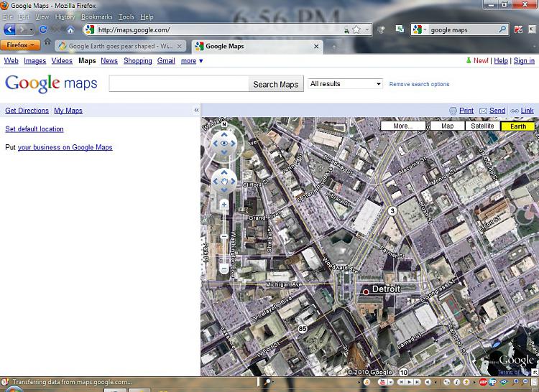Pan map right with move-joystick right arrow
Viewport: 539px width, 392px height.
point(233,181)
